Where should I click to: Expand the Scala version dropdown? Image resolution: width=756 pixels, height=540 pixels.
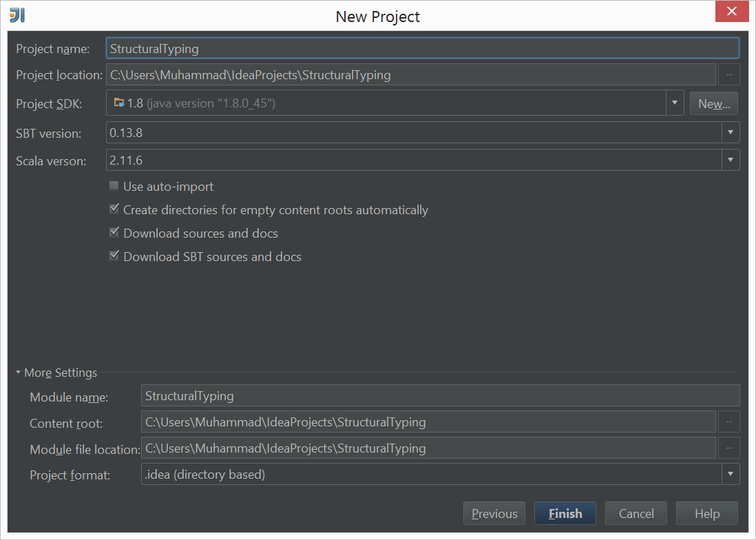coord(731,160)
